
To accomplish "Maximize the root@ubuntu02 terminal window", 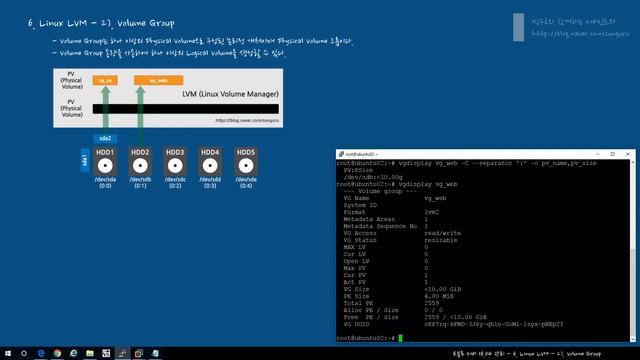I will coord(613,154).
